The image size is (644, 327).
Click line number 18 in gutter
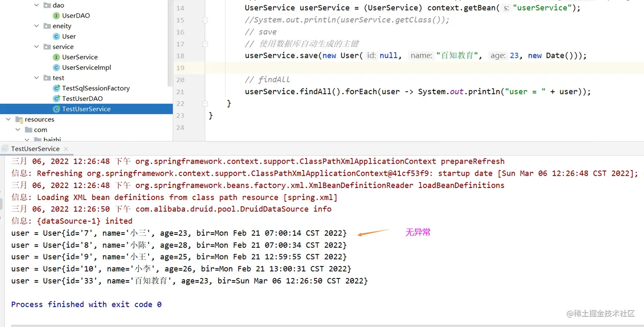(x=180, y=56)
